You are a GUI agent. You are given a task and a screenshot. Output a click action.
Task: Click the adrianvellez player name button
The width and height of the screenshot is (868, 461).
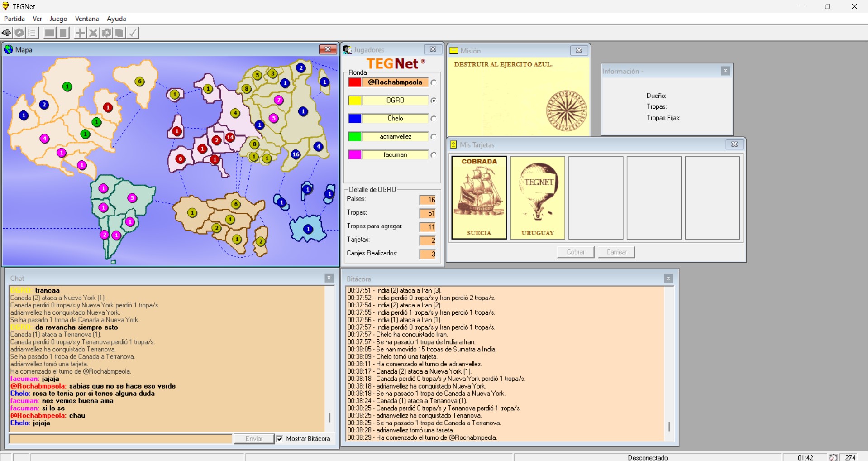[395, 137]
